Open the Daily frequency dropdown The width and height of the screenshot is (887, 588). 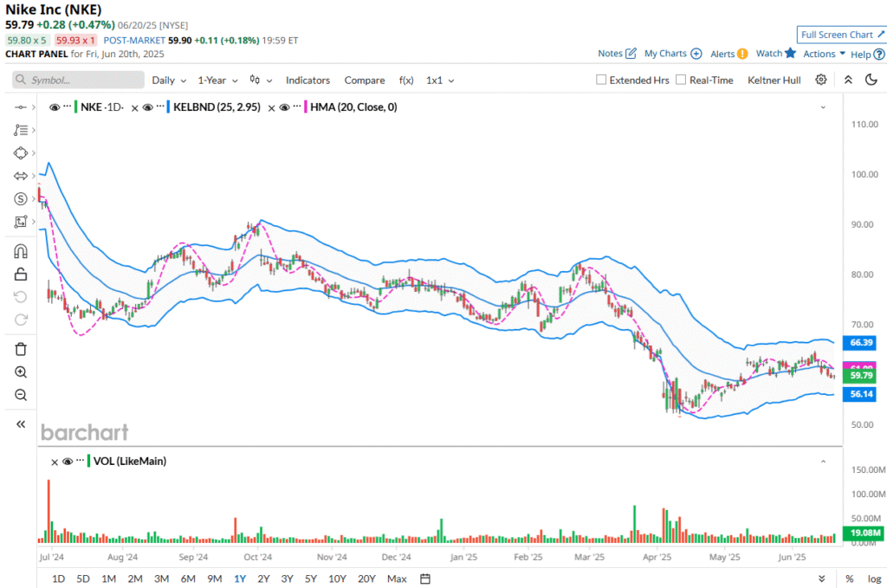click(169, 80)
